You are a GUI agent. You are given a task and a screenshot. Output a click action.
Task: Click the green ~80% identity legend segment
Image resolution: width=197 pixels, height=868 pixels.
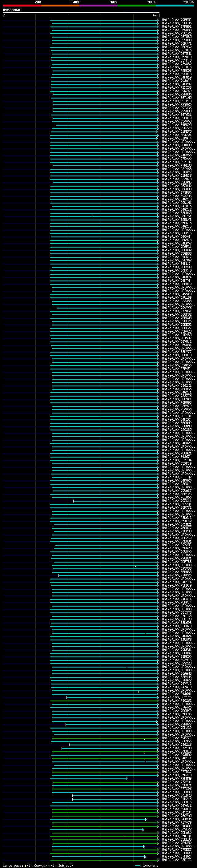pyautogui.click(x=137, y=6)
